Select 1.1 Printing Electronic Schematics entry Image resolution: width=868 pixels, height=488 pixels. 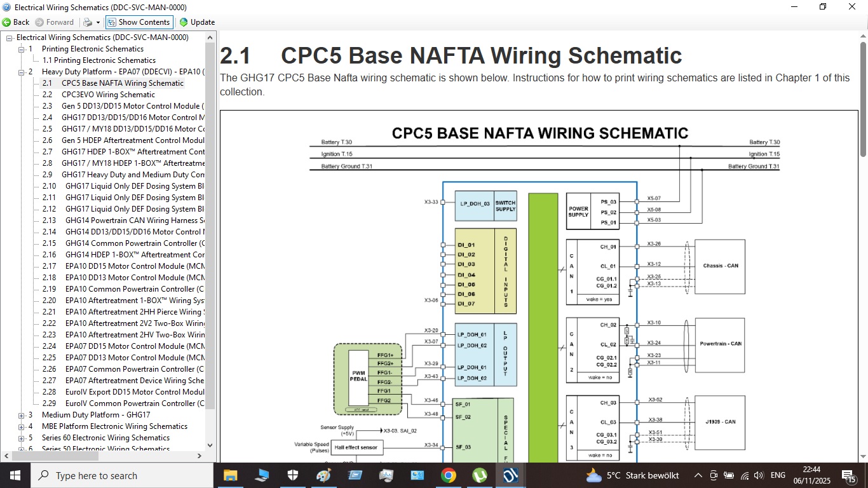(98, 60)
